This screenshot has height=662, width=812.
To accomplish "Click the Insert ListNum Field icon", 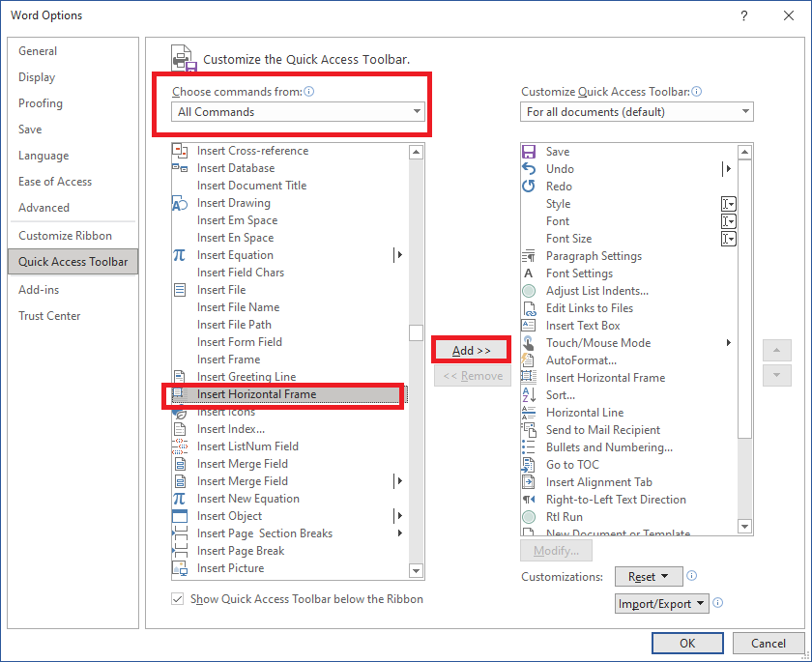I will [179, 446].
